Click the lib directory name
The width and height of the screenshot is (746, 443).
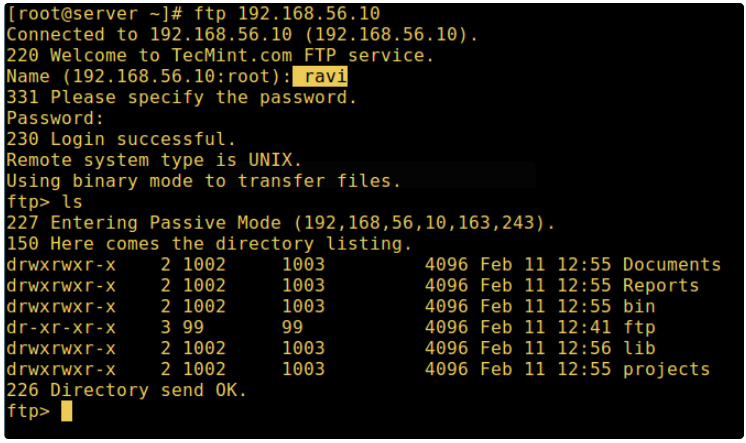638,349
